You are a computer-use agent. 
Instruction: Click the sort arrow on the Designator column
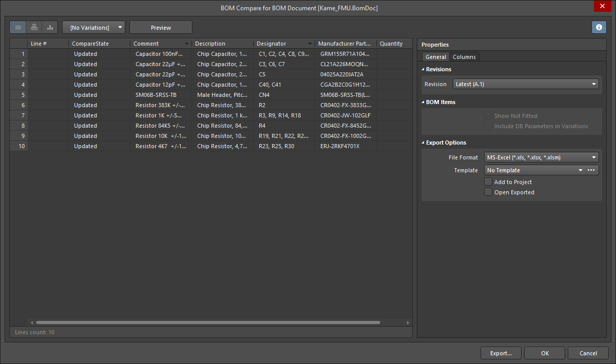(310, 43)
